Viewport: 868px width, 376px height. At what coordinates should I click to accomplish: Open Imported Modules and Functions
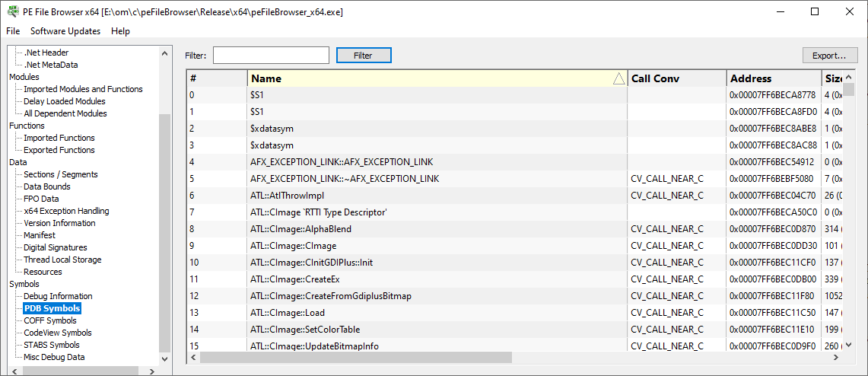tap(83, 89)
